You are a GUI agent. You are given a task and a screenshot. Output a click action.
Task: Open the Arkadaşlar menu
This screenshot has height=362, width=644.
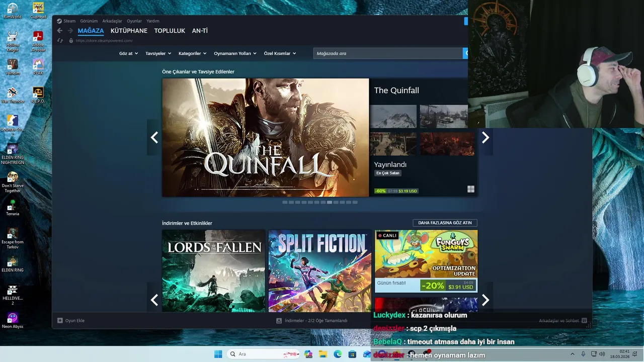click(112, 21)
